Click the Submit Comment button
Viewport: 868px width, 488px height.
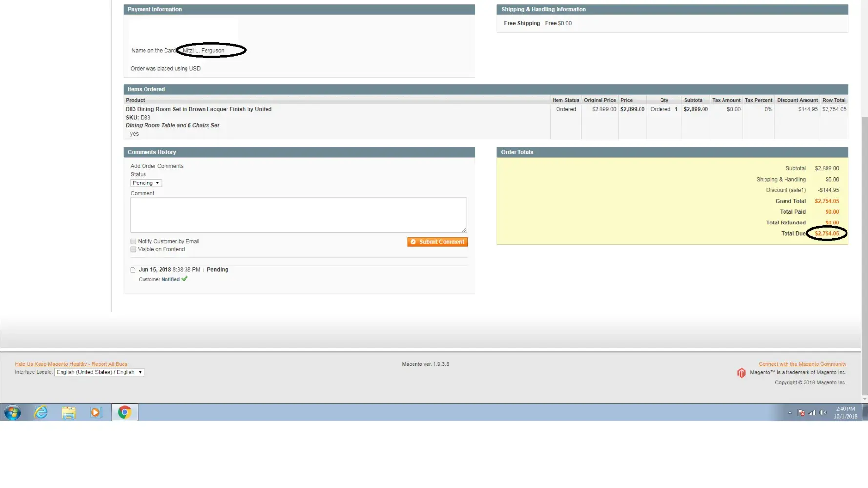437,242
